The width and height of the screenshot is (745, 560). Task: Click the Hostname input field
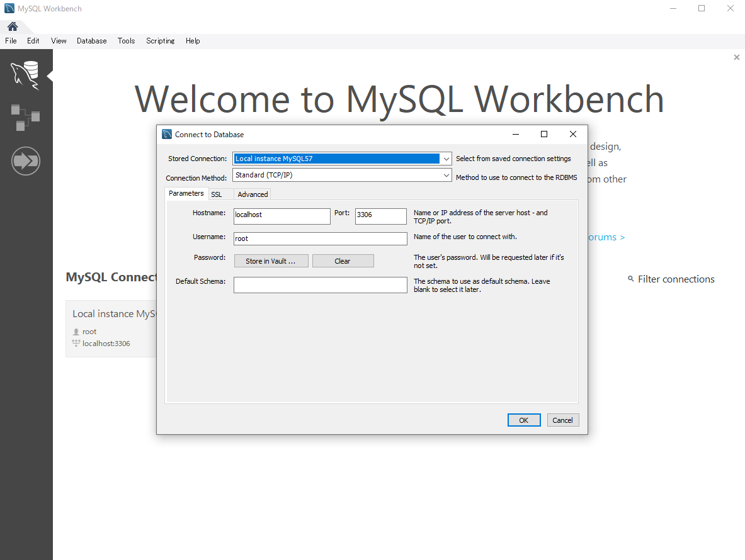[x=282, y=216]
